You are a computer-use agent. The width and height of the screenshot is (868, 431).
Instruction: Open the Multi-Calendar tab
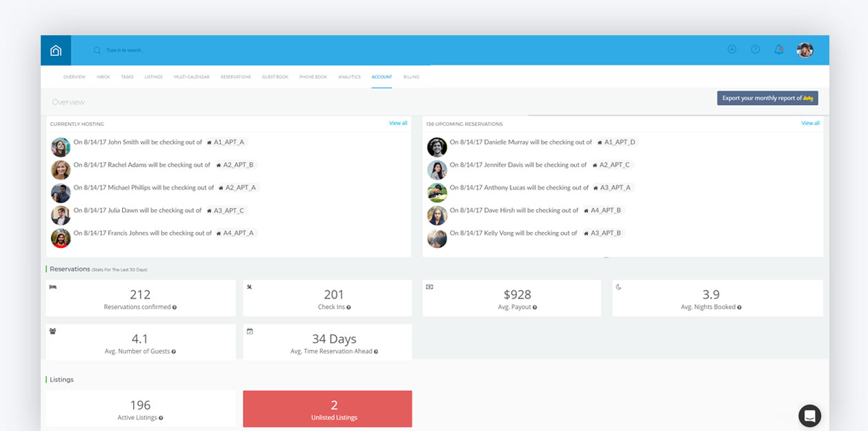click(x=191, y=77)
